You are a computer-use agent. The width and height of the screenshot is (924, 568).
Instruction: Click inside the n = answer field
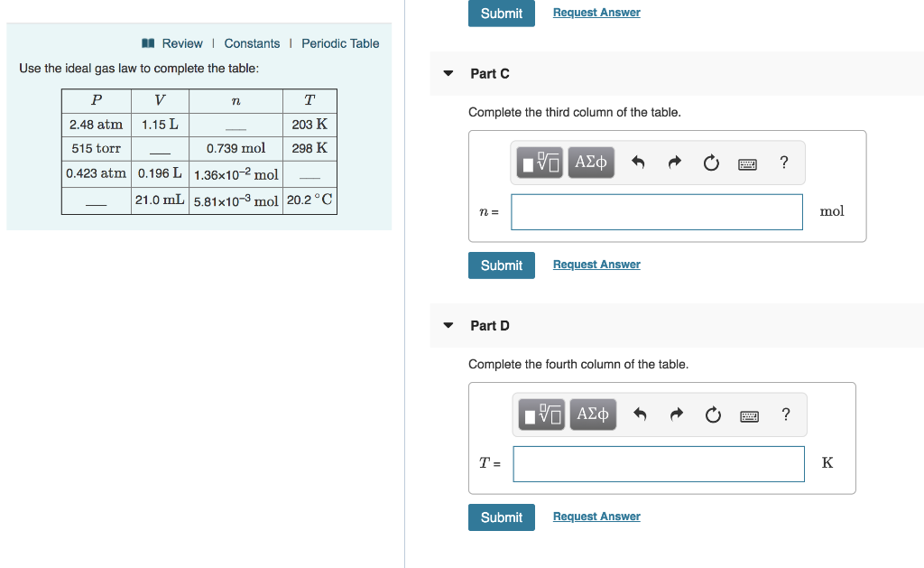(x=656, y=211)
